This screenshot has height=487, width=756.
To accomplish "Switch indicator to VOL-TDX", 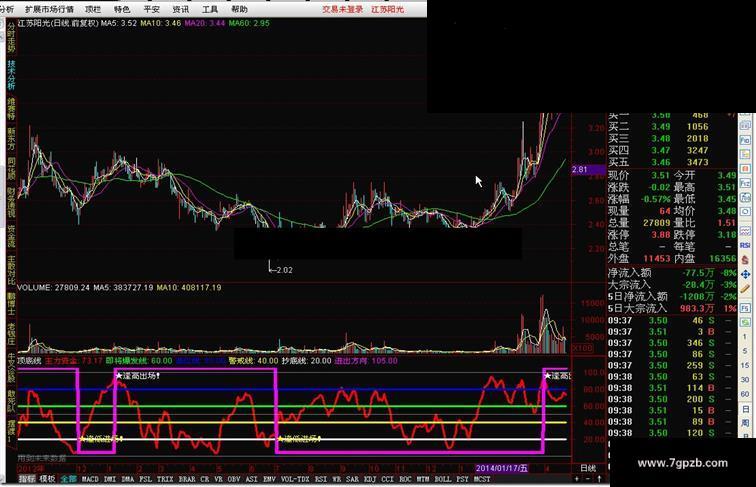I will tap(295, 479).
